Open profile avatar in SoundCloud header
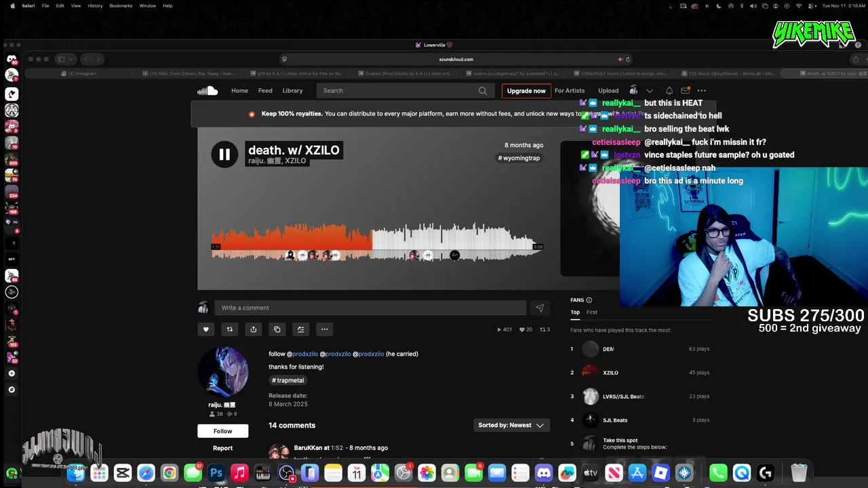 [633, 91]
